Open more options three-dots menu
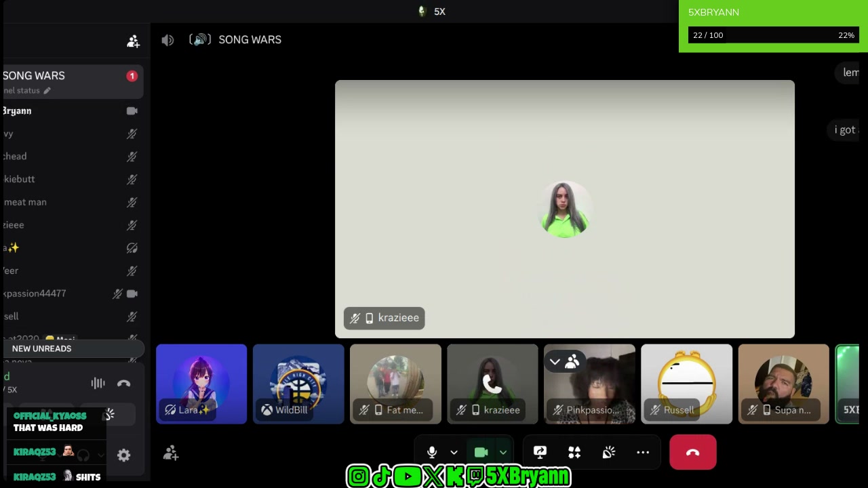Image resolution: width=868 pixels, height=488 pixels. pos(643,452)
